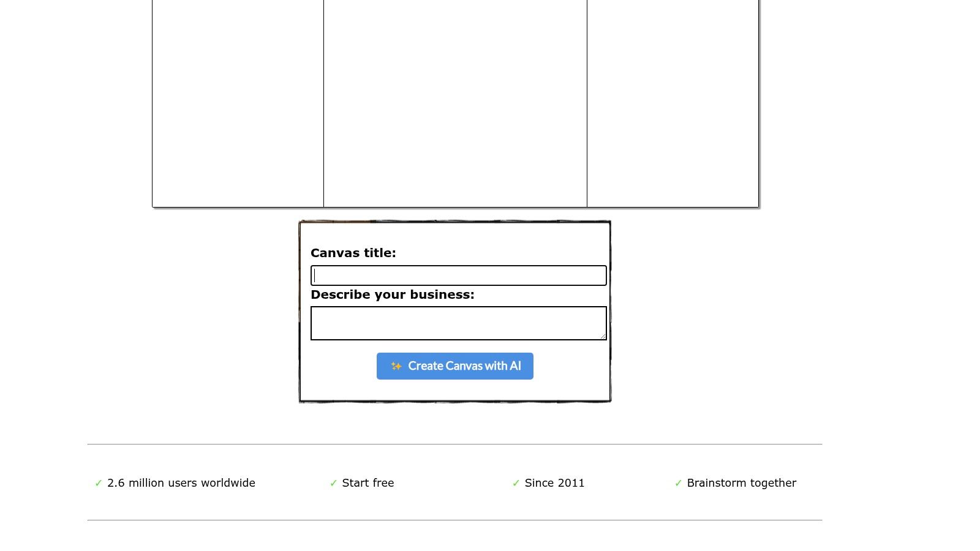This screenshot has height=551, width=980.
Task: Click the Since 2011 label
Action: tap(554, 483)
